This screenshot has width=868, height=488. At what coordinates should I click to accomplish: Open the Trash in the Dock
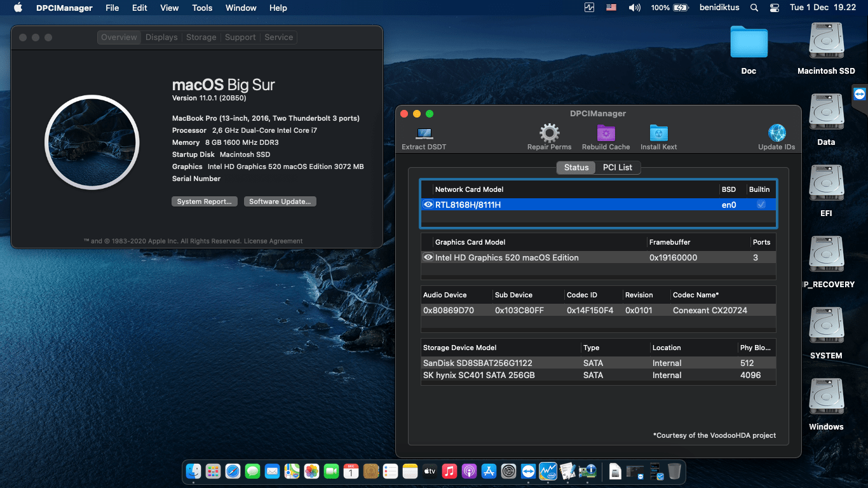[x=674, y=471]
